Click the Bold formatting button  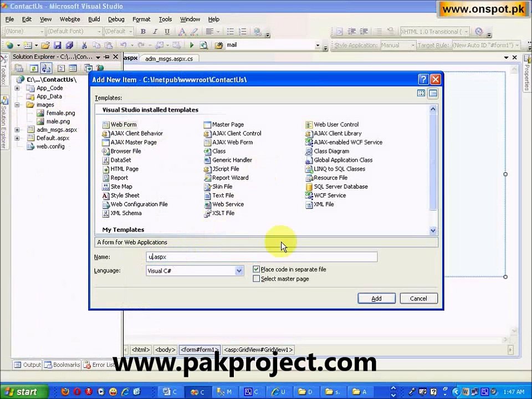143,32
